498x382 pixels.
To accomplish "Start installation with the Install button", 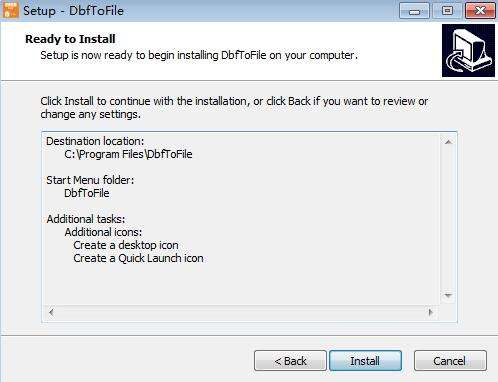I will tap(365, 361).
